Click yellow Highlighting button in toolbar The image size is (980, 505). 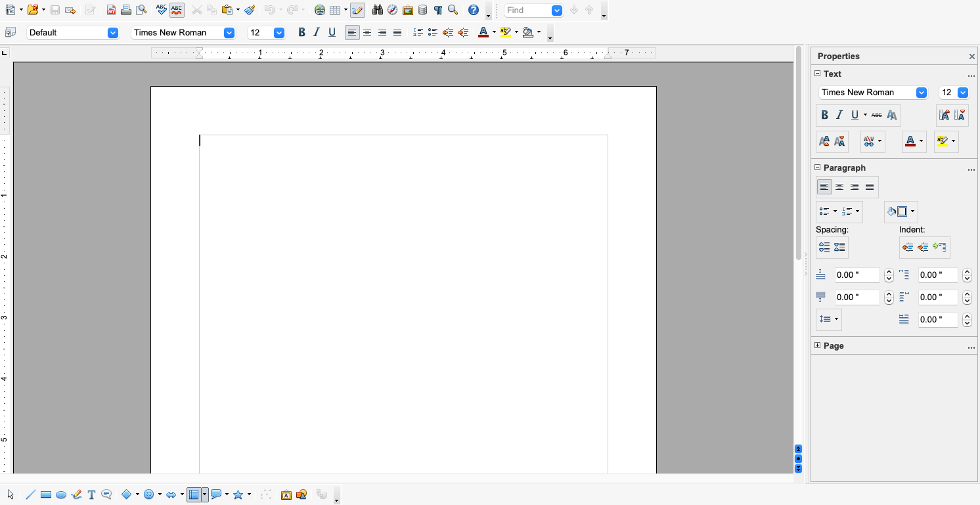(x=505, y=32)
